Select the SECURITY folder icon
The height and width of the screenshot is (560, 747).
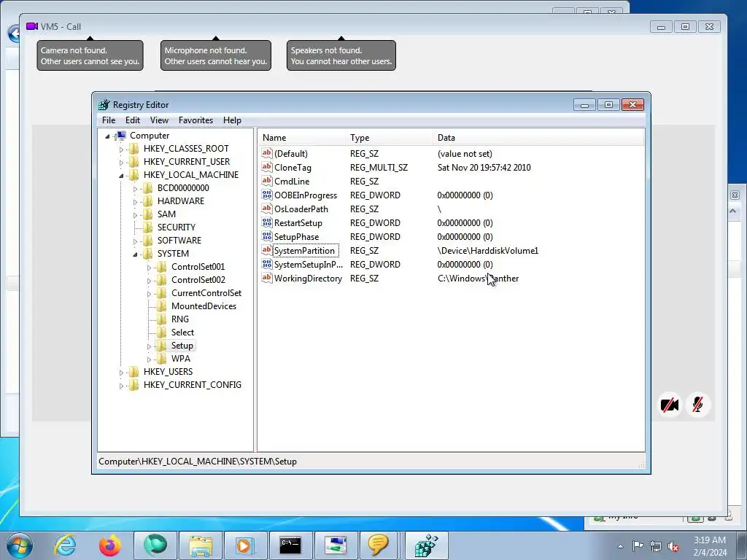click(148, 227)
